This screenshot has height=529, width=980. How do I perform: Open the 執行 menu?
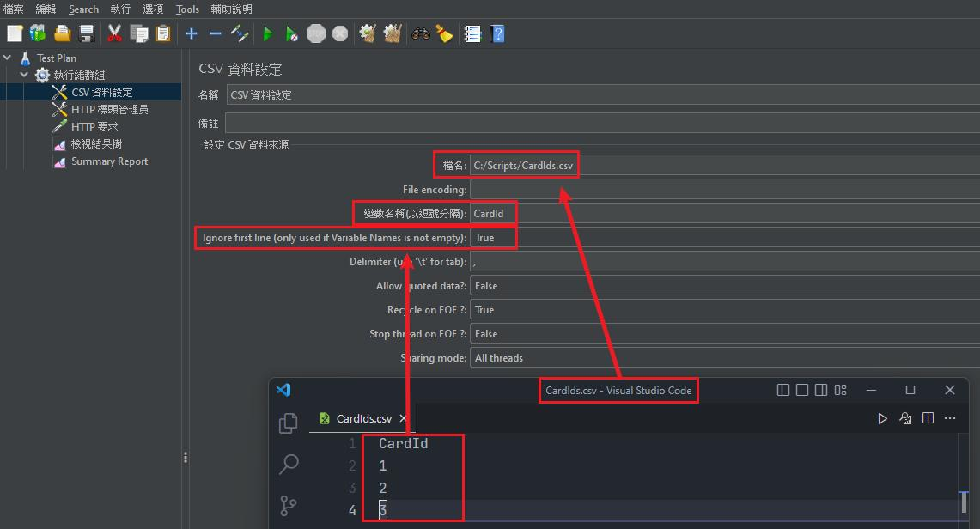120,9
